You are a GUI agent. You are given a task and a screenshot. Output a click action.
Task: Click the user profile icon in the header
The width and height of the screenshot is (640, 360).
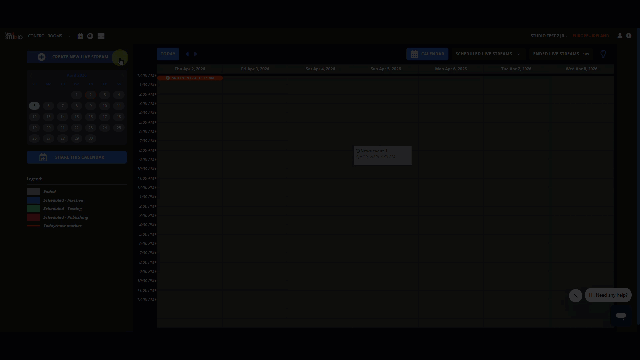click(620, 36)
